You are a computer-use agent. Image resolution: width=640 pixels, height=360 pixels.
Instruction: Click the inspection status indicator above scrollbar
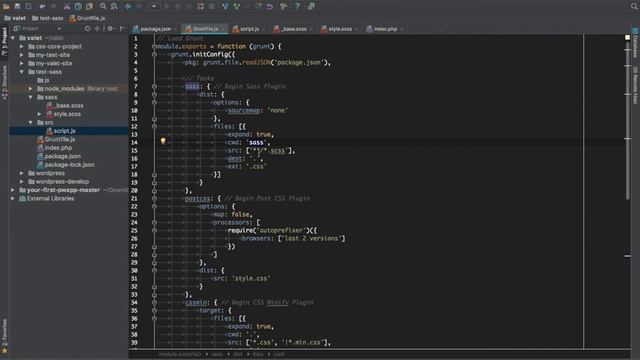(628, 38)
